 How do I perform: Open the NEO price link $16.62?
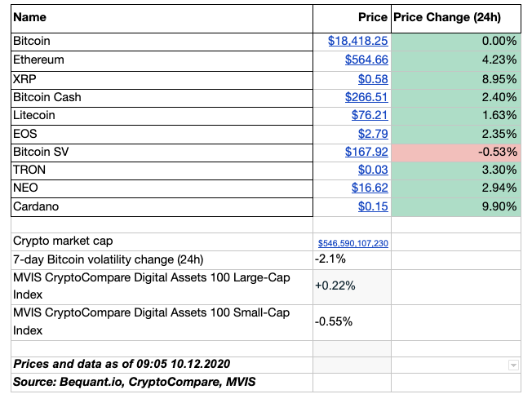(x=370, y=188)
